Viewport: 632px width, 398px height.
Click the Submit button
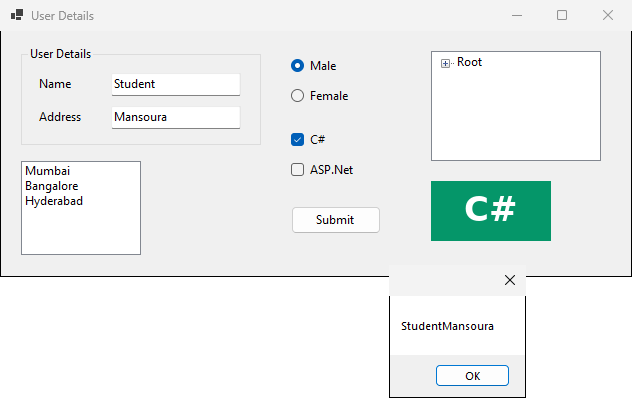336,220
